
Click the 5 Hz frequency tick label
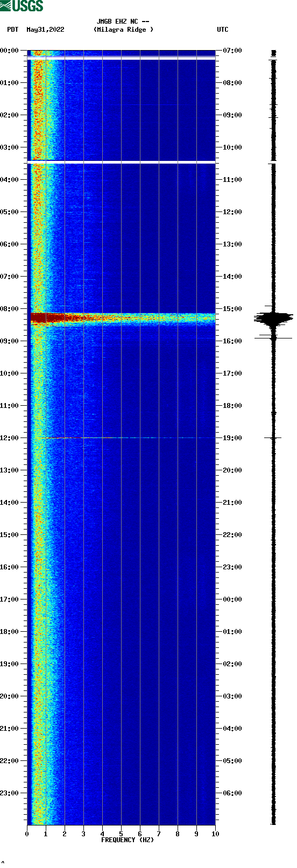(121, 834)
